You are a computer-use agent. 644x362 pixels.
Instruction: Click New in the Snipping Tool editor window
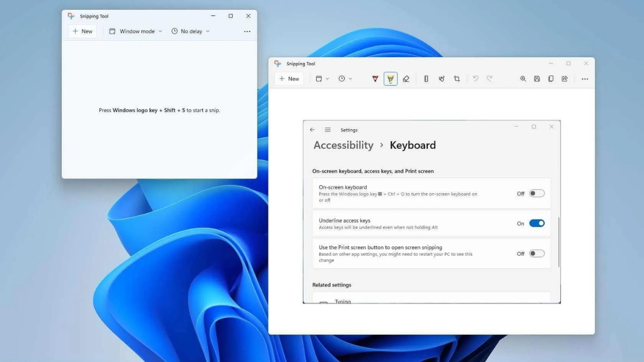pyautogui.click(x=289, y=79)
